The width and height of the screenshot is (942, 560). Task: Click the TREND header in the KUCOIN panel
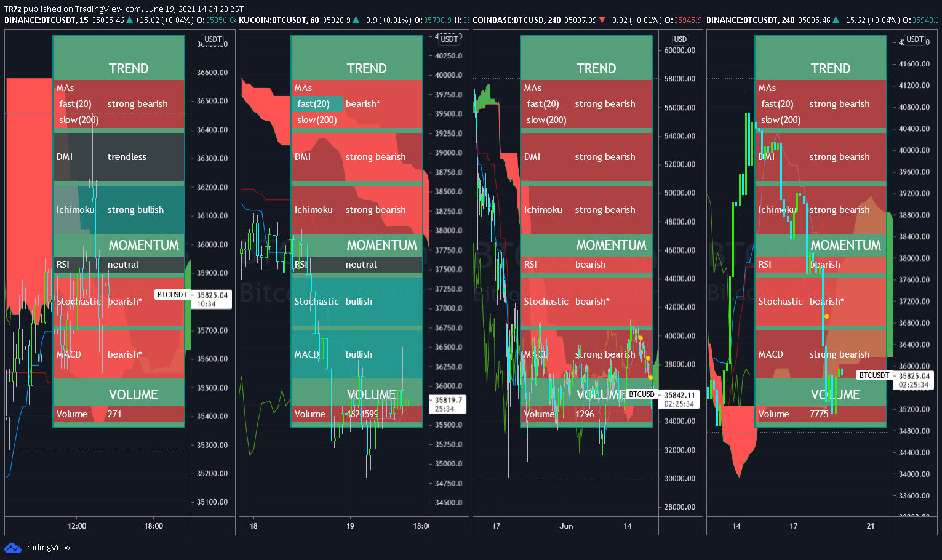point(367,68)
